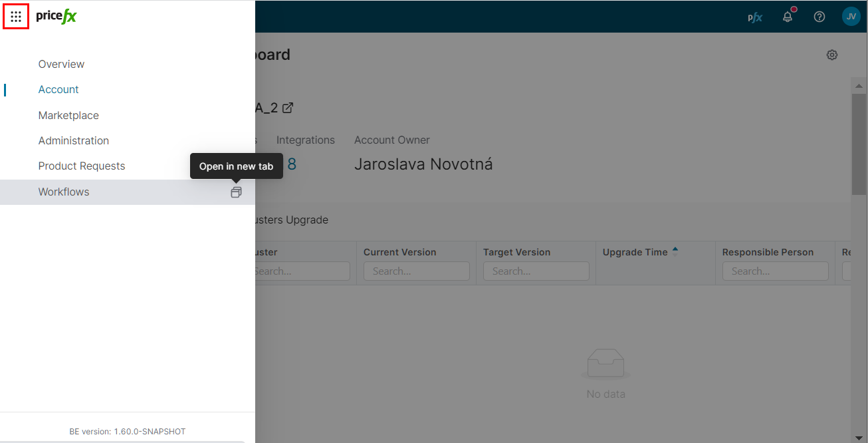Click Target Version search field
Viewport: 868px width, 443px height.
[x=536, y=271]
